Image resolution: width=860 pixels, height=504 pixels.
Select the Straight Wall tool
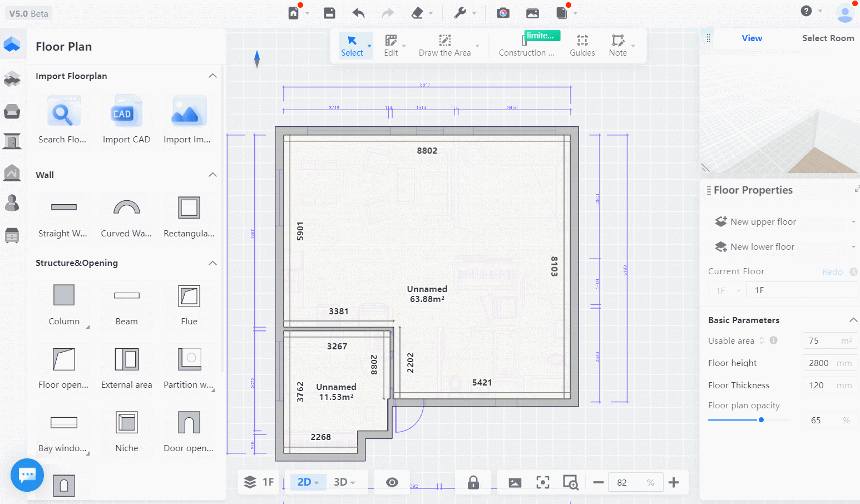(x=63, y=207)
